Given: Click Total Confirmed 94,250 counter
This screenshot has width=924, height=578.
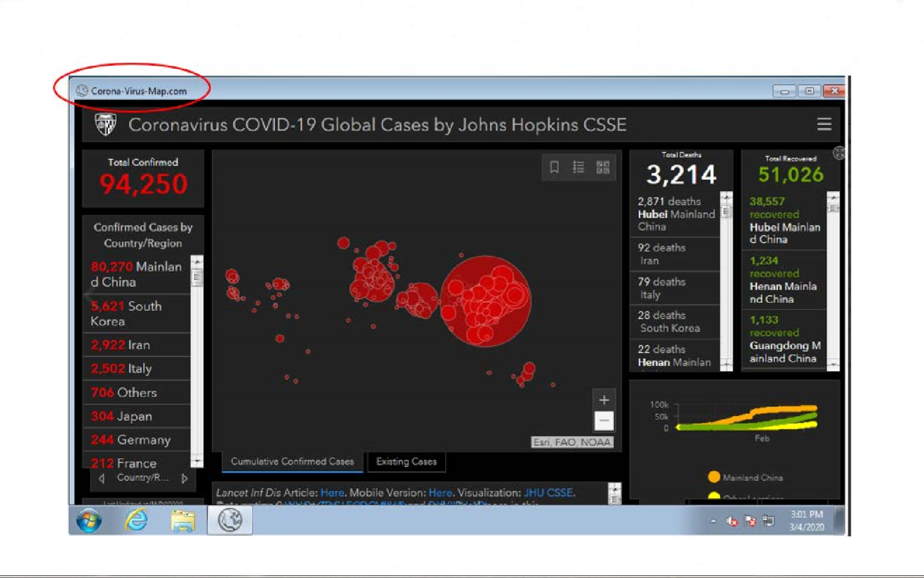Looking at the screenshot, I should click(143, 179).
